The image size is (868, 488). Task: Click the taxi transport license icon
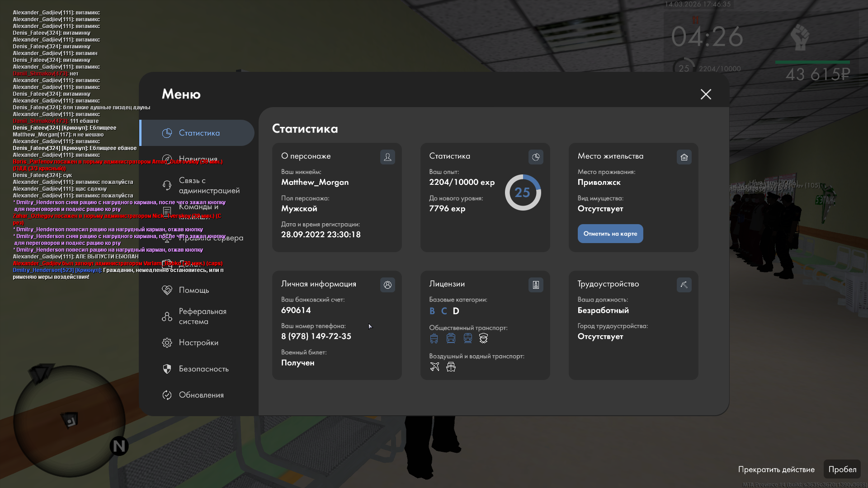click(x=483, y=338)
